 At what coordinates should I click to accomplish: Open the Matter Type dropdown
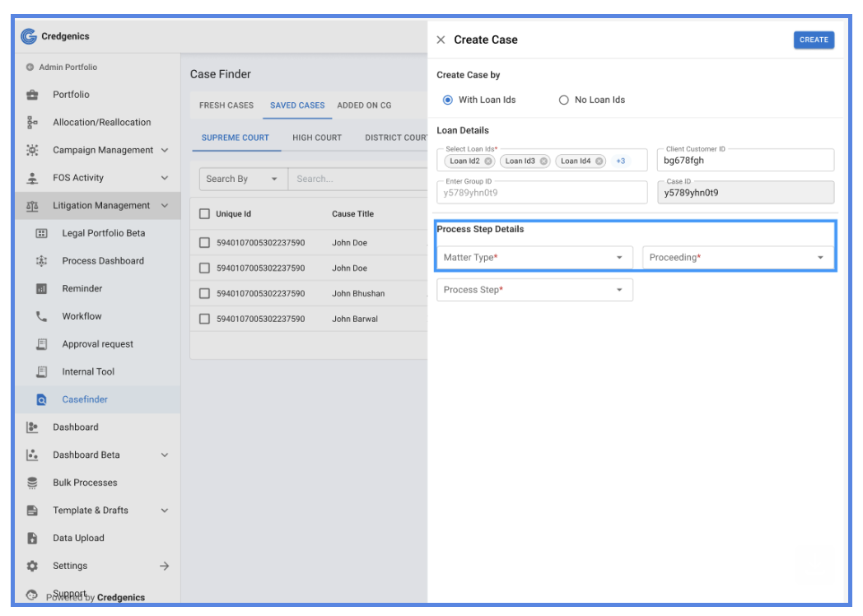click(534, 258)
